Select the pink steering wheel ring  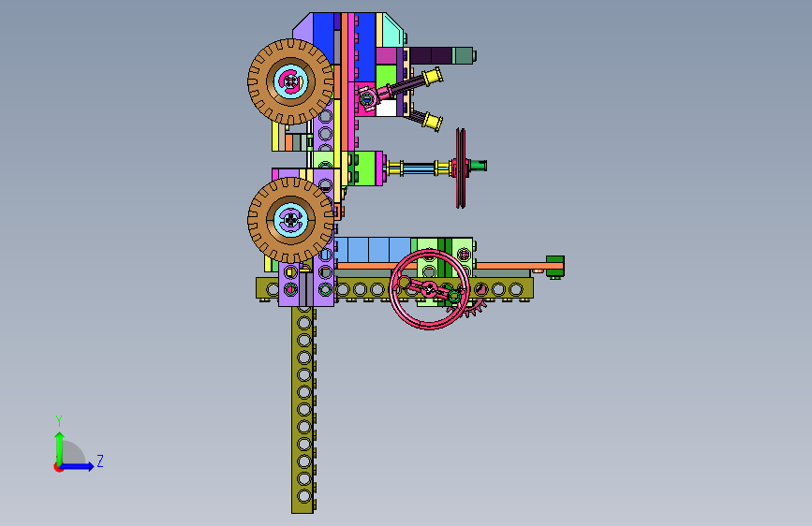(429, 289)
